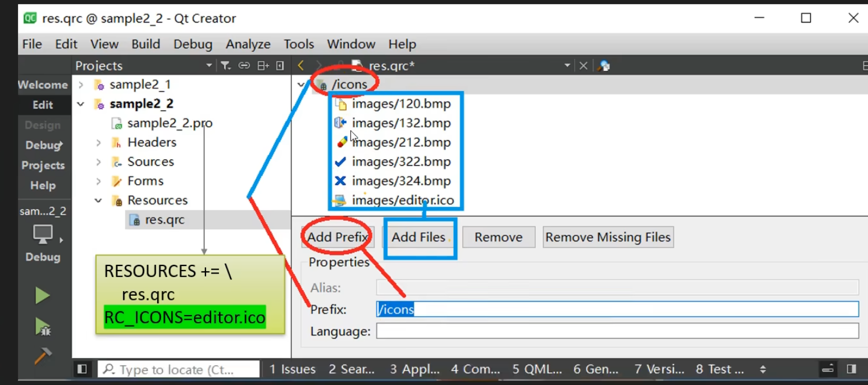868x385 pixels.
Task: Toggle the left sidebar icon in status bar
Action: pos(82,369)
